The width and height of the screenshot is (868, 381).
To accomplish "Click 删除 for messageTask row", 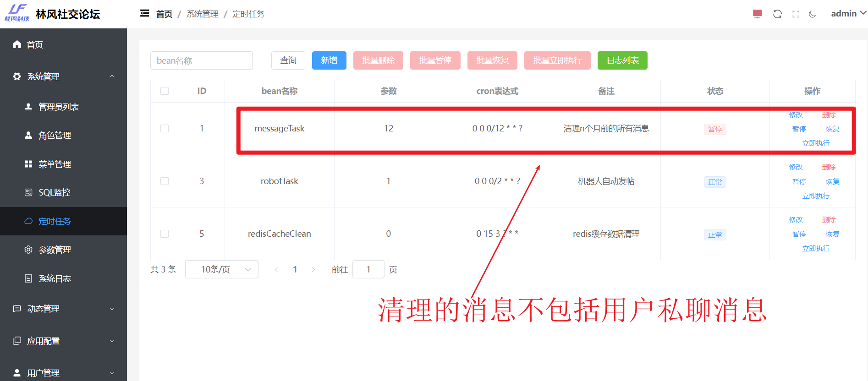I will pos(829,114).
